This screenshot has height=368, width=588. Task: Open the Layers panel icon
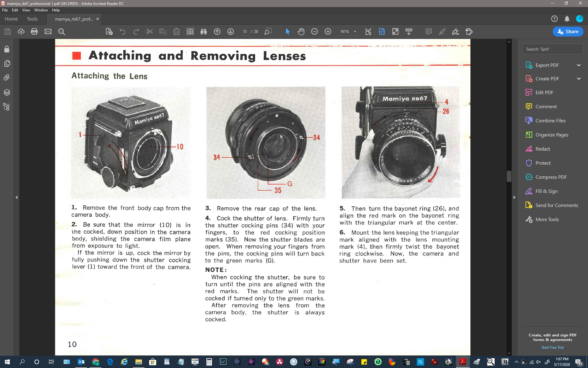[7, 92]
